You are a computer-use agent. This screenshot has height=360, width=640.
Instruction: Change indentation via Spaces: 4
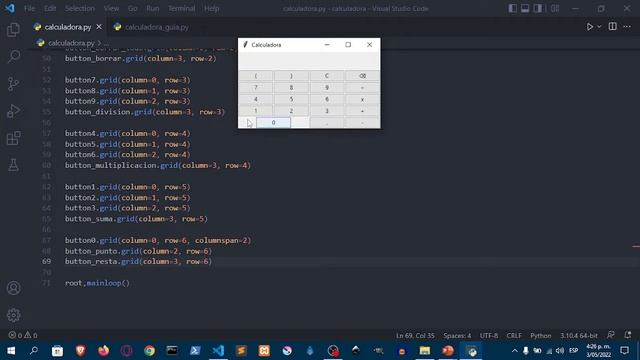(457, 336)
